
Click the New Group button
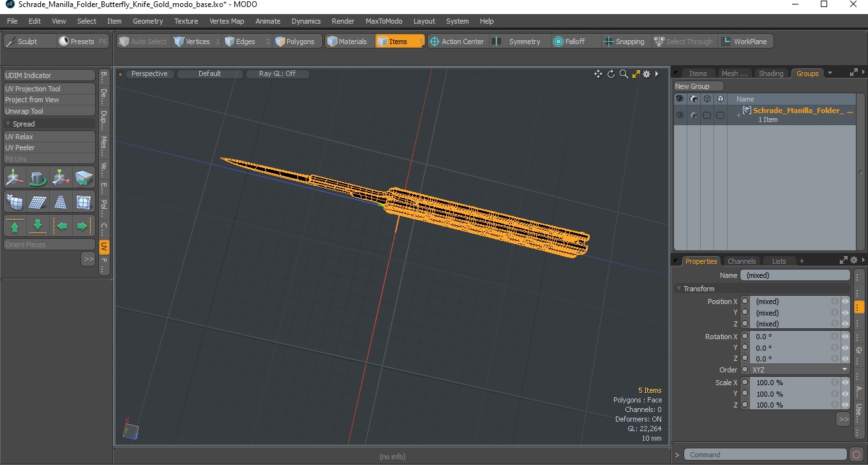tap(698, 86)
